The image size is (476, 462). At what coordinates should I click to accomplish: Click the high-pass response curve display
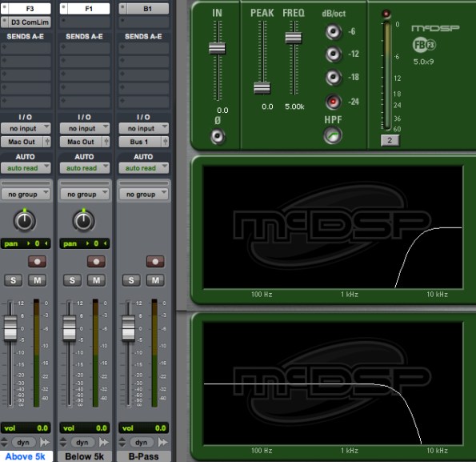(333, 227)
